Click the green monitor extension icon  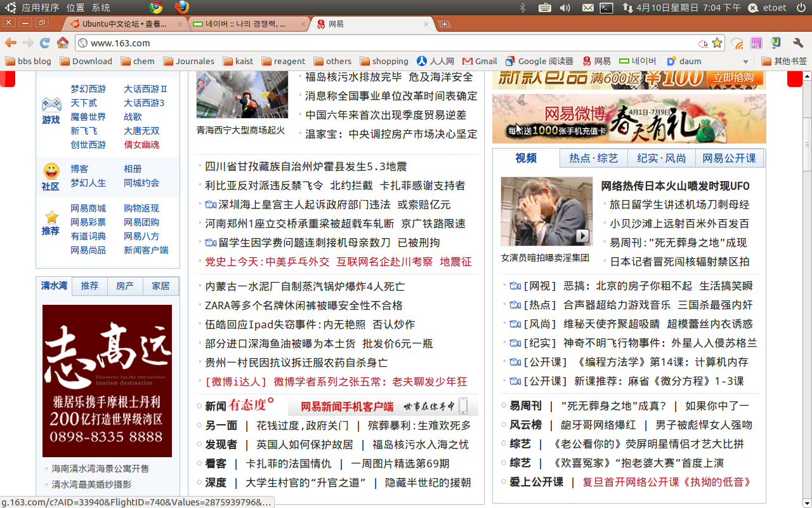775,43
